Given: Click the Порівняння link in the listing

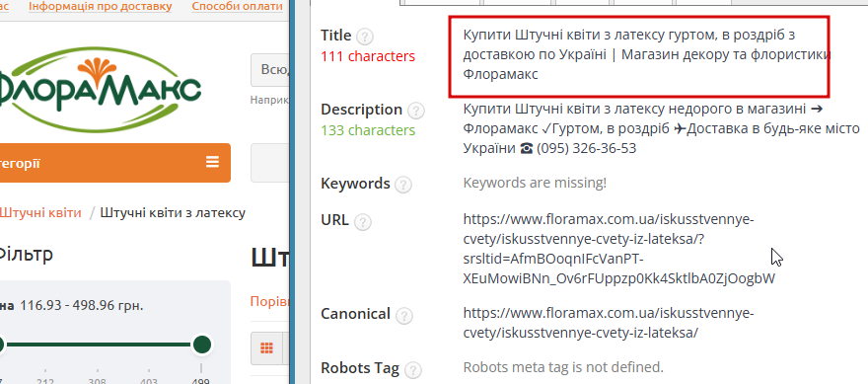Looking at the screenshot, I should pos(270,302).
